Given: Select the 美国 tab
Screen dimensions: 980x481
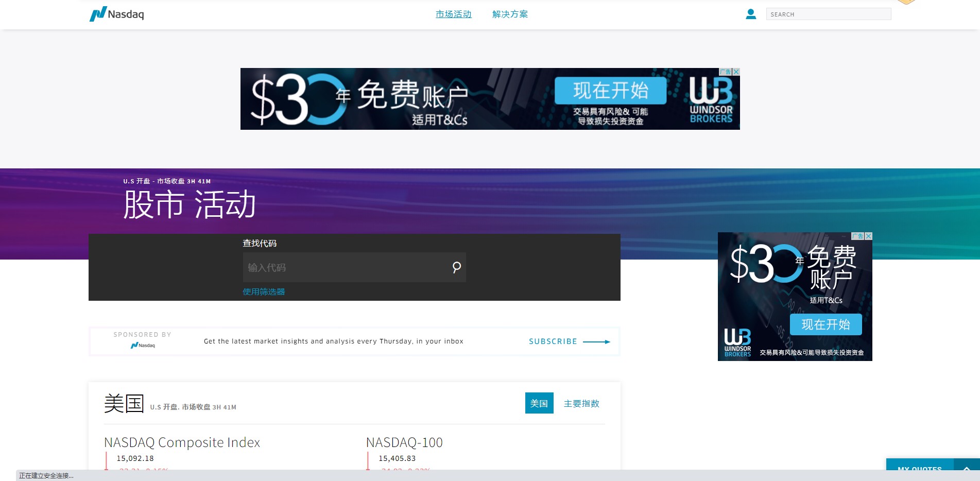Looking at the screenshot, I should [539, 403].
